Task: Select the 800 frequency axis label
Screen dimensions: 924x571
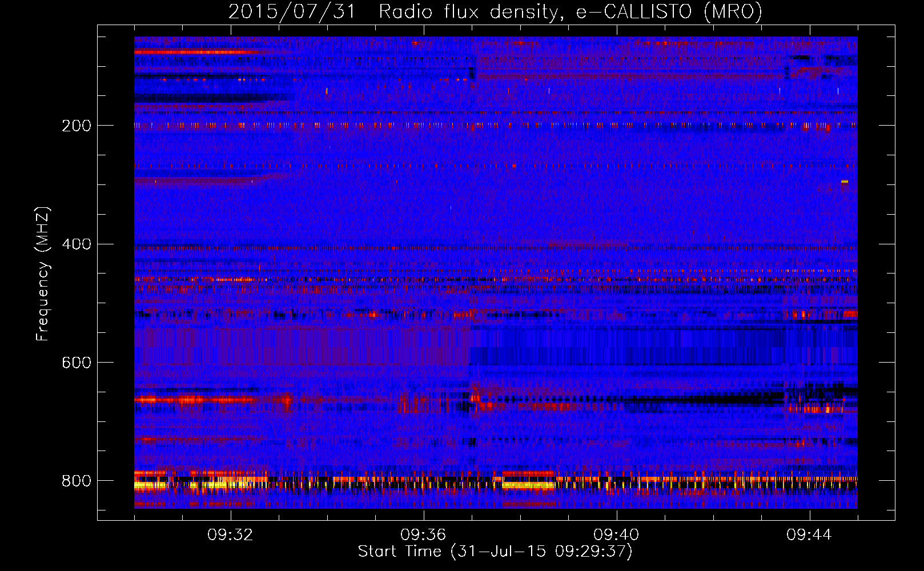Action: pos(76,481)
